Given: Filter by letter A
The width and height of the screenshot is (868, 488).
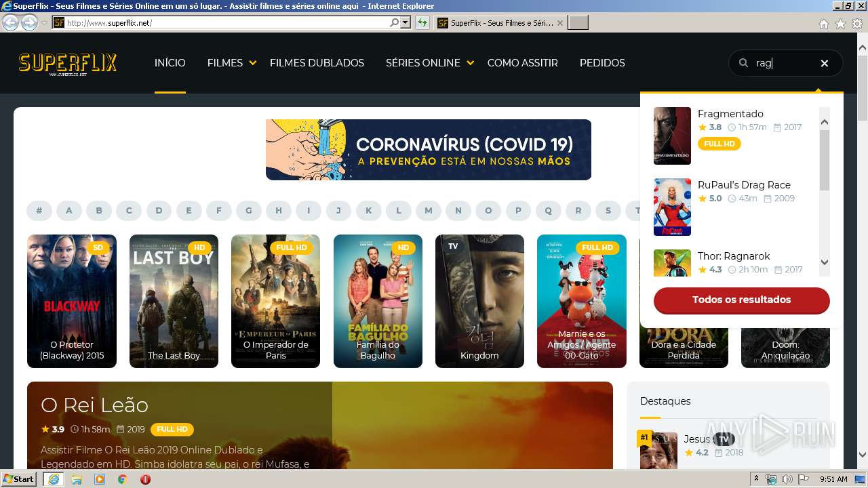Looking at the screenshot, I should click(x=69, y=211).
